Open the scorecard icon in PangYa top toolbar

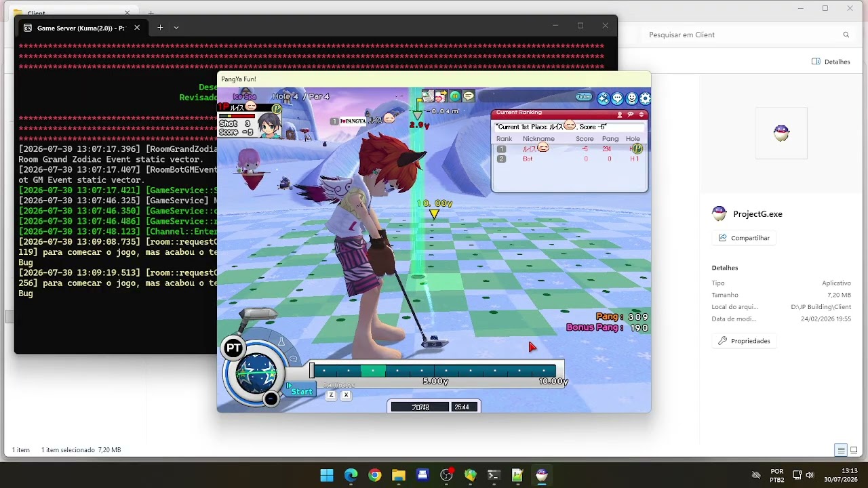428,96
